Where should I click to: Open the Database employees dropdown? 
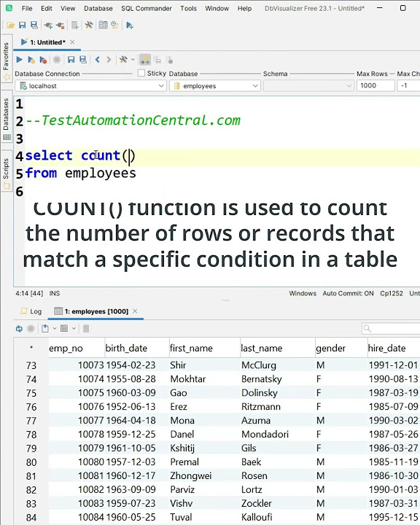tap(214, 86)
